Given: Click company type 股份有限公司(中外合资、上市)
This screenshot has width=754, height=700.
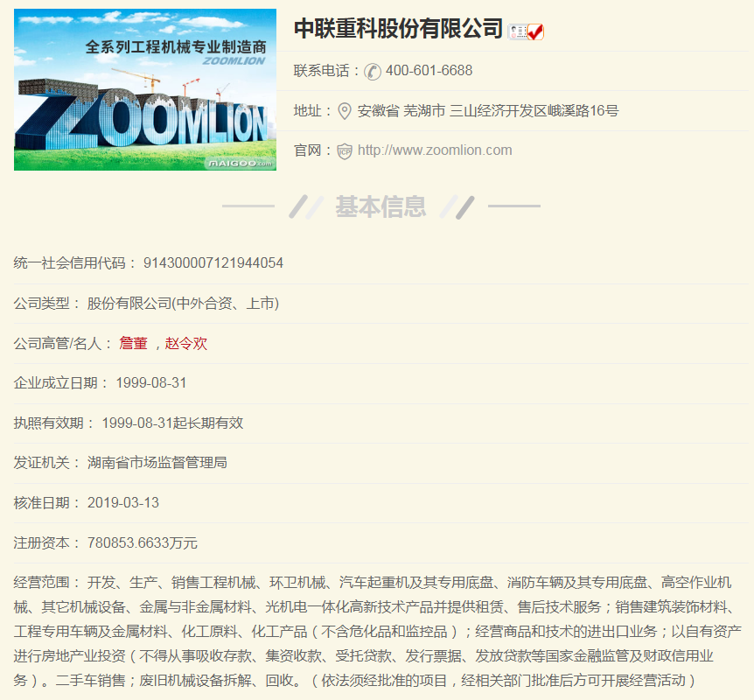Looking at the screenshot, I should 183,303.
